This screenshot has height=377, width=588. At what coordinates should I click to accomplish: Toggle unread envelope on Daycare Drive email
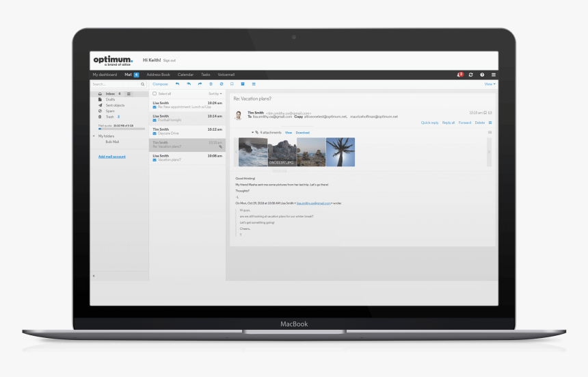coord(155,133)
